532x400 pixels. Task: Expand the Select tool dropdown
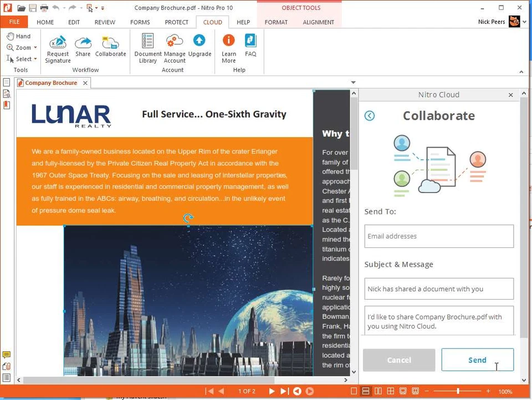click(34, 59)
